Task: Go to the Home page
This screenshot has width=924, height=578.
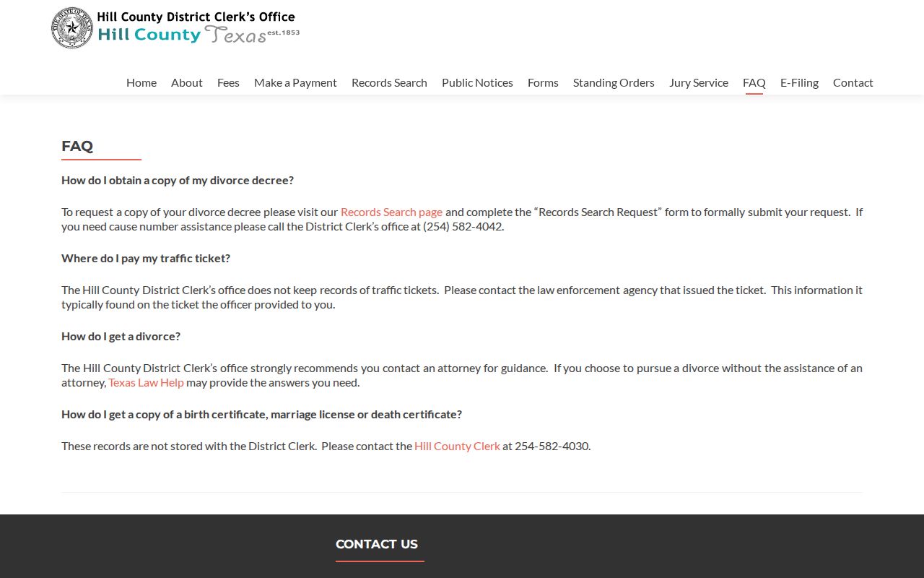Action: pyautogui.click(x=141, y=82)
